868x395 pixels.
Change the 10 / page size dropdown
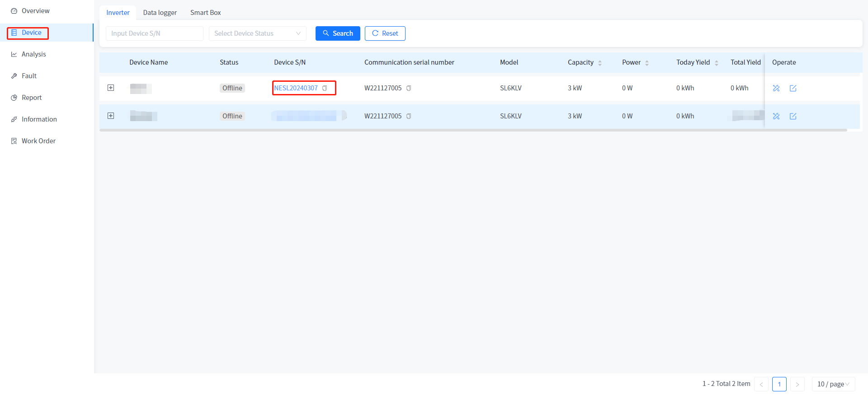coord(833,384)
